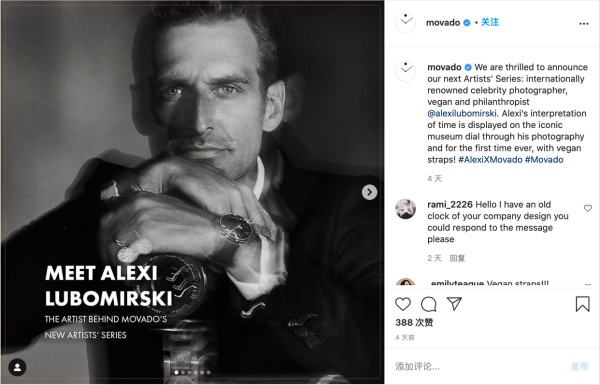This screenshot has height=385, width=600.
Task: Share post with paper plane icon
Action: click(454, 303)
